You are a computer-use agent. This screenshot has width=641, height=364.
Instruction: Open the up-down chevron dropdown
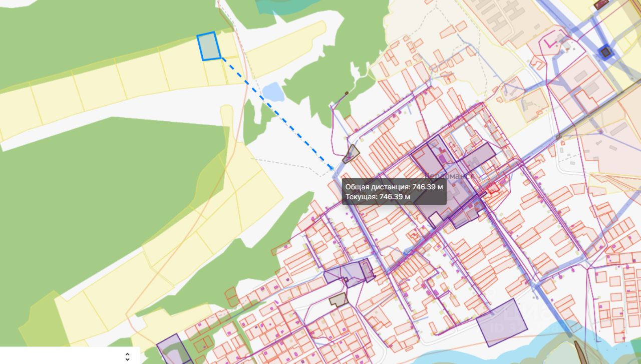[127, 356]
